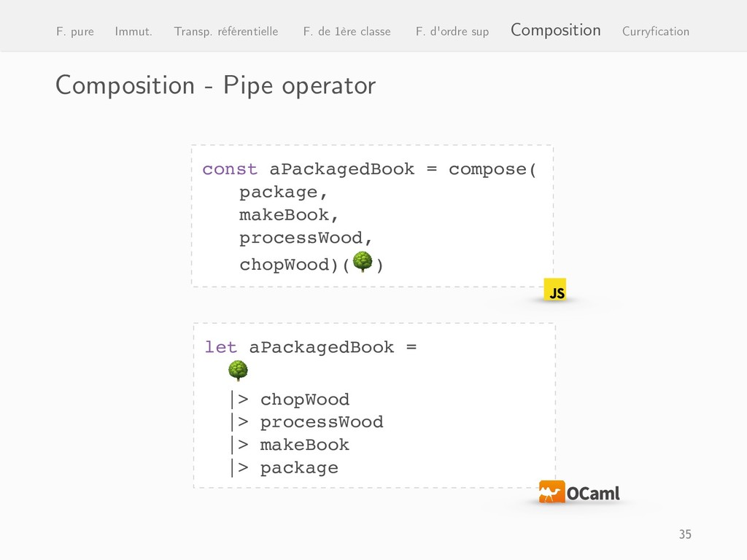This screenshot has width=747, height=560.
Task: Click 'makeBook,' line in JS snippet
Action: click(x=289, y=215)
